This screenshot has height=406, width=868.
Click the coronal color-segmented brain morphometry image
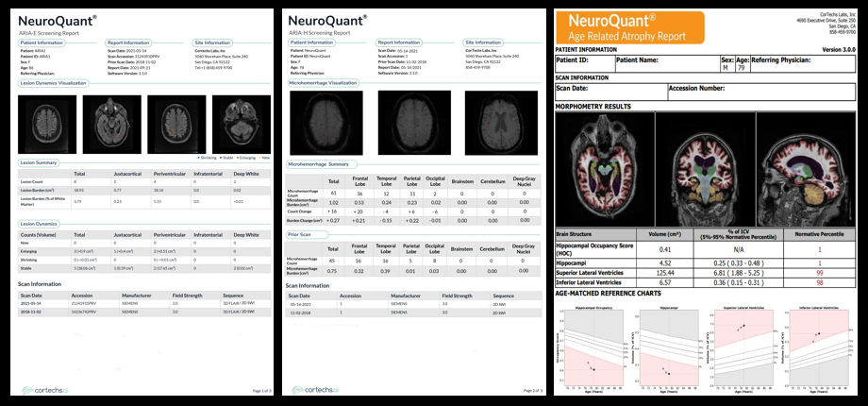pyautogui.click(x=706, y=169)
